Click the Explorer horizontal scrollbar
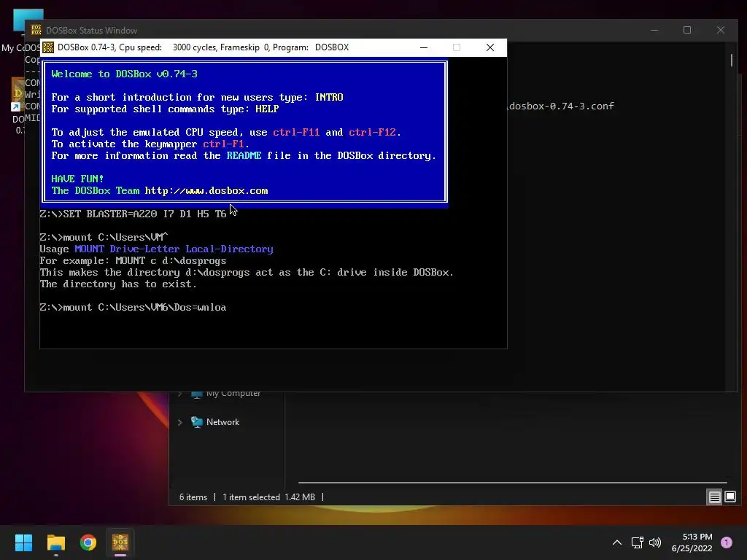 point(512,483)
